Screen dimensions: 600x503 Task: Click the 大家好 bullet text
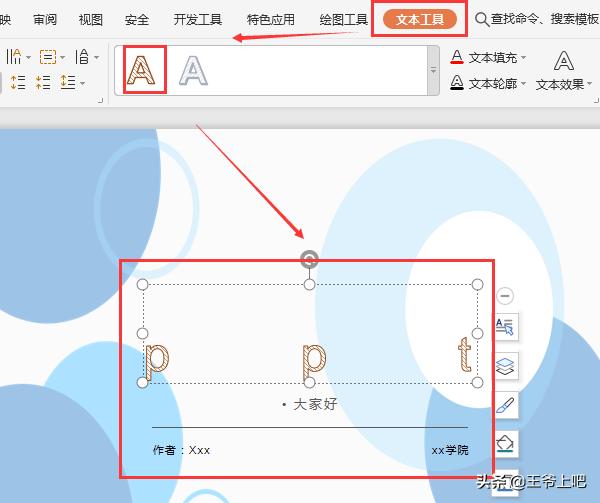(x=315, y=404)
